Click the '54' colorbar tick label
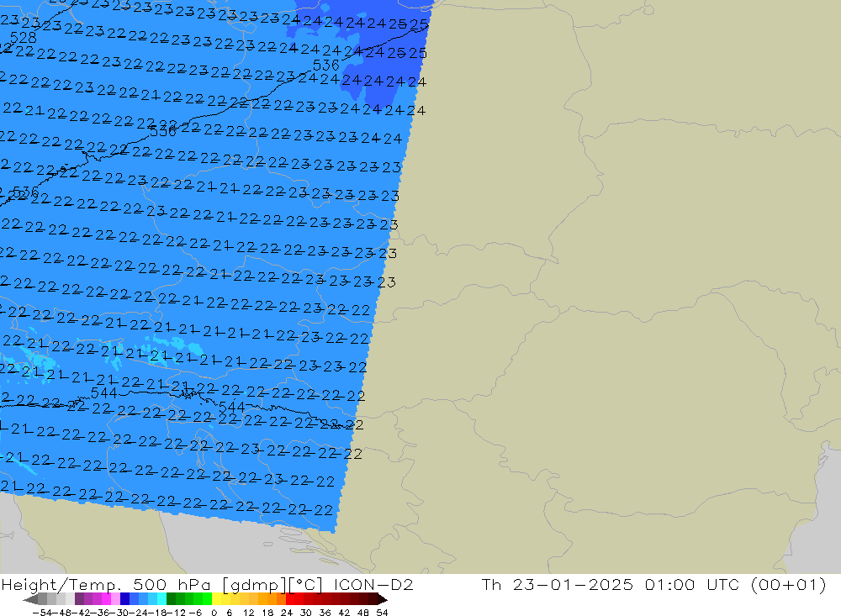This screenshot has height=616, width=841. (x=382, y=613)
